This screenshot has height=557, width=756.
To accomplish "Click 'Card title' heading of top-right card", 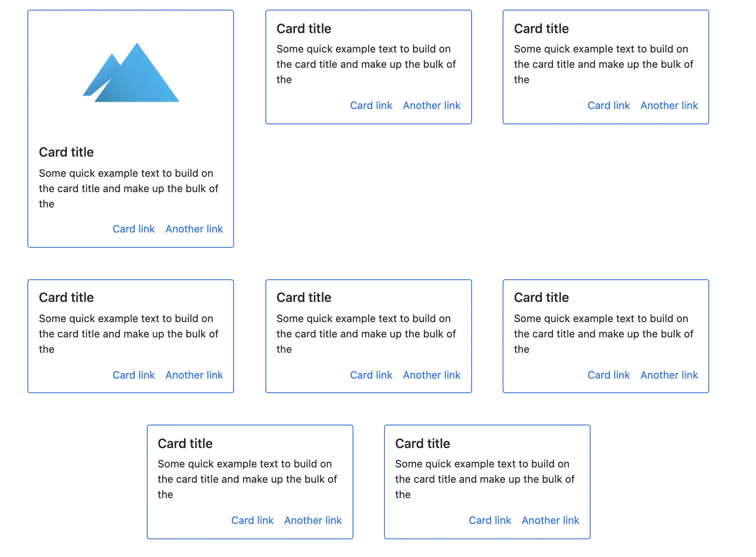I will coord(541,29).
